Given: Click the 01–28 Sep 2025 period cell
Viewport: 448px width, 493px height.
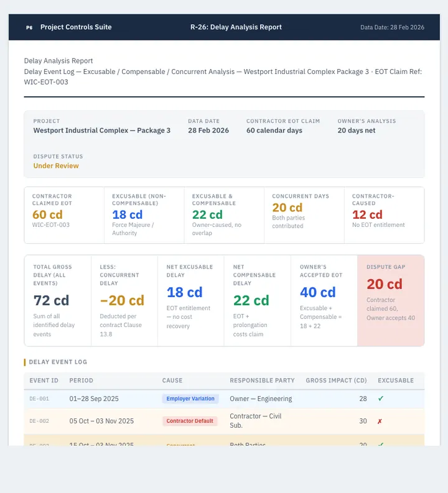Looking at the screenshot, I should tap(94, 399).
